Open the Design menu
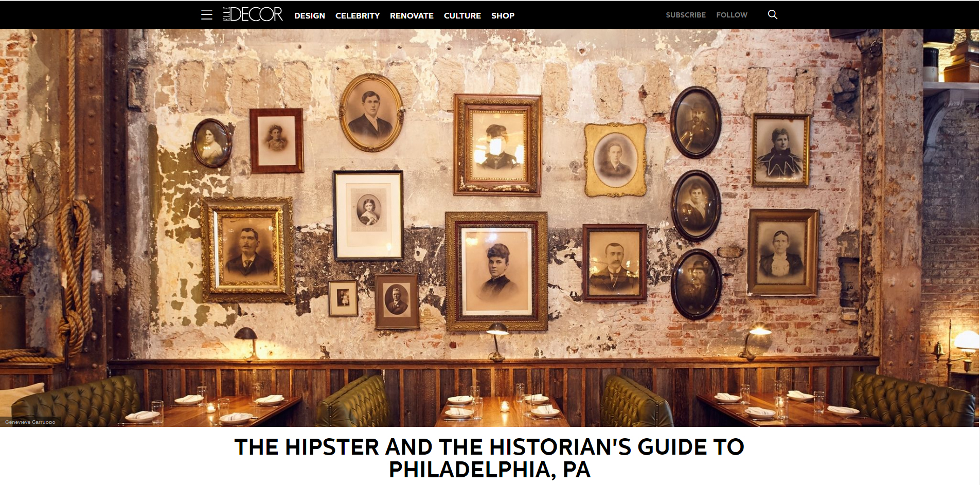The width and height of the screenshot is (980, 485). tap(310, 15)
